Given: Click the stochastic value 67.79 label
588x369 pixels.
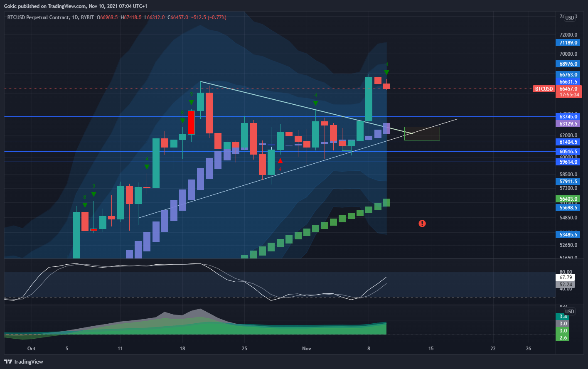Looking at the screenshot, I should coord(566,278).
